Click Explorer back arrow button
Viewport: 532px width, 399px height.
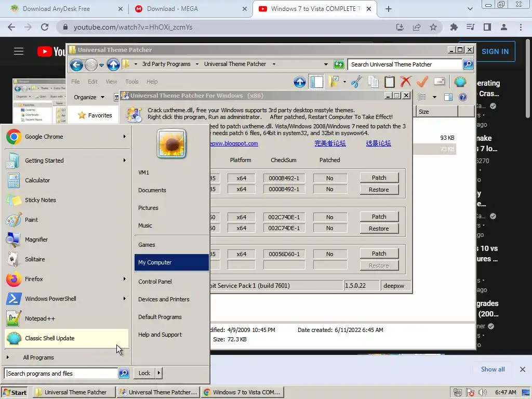(x=77, y=64)
